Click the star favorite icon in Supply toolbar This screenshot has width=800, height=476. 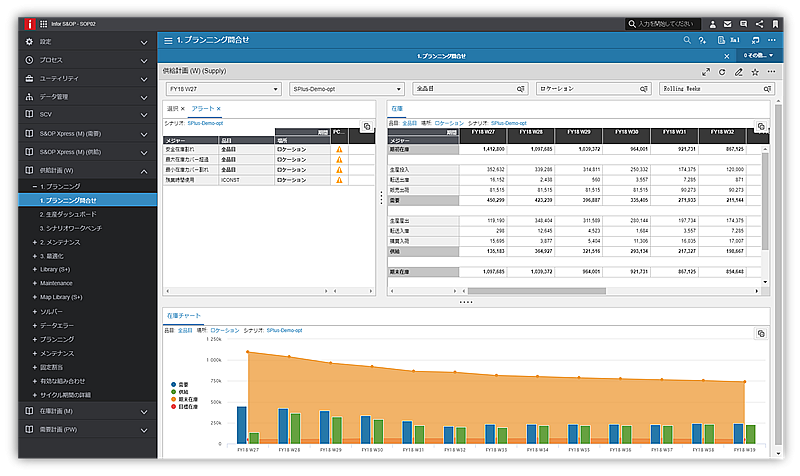(x=755, y=72)
